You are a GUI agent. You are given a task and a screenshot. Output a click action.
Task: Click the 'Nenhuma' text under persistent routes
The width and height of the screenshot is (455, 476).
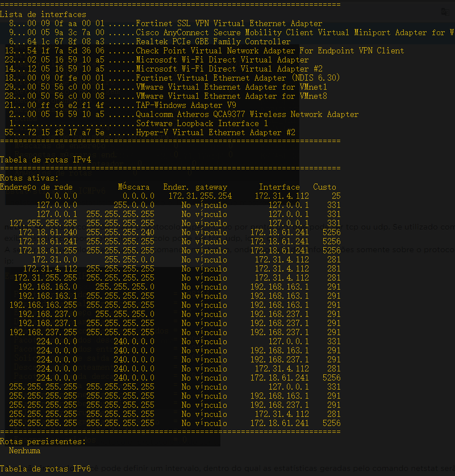(25, 450)
